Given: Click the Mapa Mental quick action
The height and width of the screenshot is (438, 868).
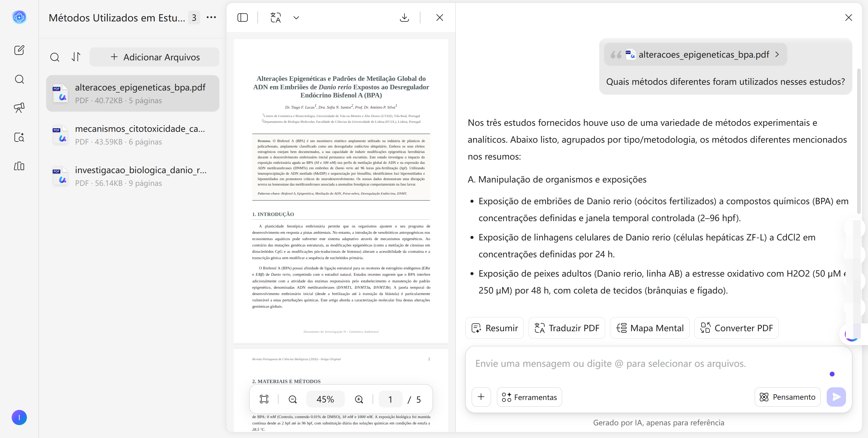Looking at the screenshot, I should click(650, 328).
